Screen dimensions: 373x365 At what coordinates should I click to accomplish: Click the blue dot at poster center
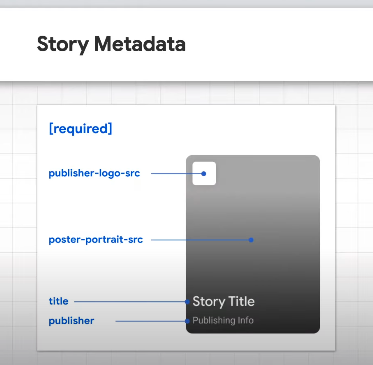tap(251, 240)
